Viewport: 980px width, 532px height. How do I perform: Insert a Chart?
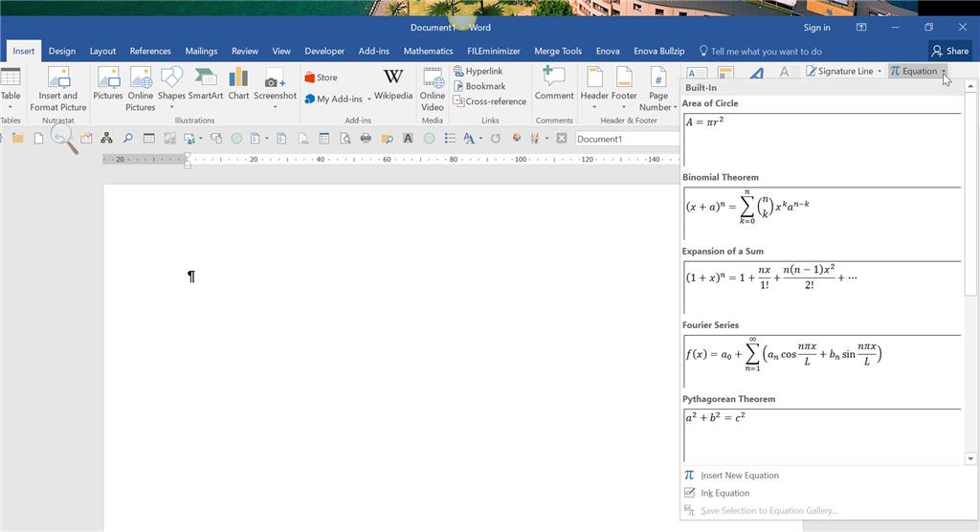tap(238, 84)
